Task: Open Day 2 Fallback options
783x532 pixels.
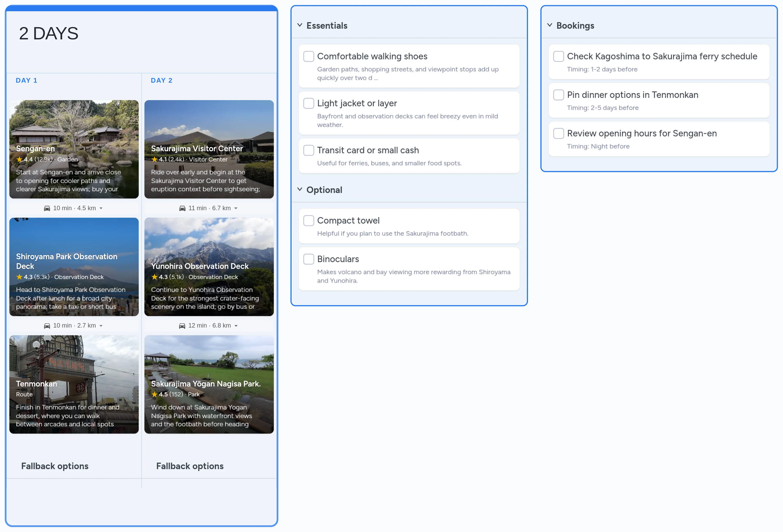Action: (190, 466)
